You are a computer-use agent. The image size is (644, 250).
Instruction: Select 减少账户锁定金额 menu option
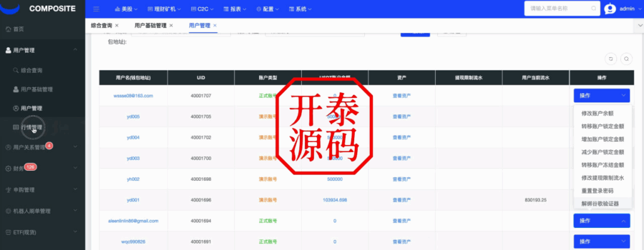click(602, 152)
